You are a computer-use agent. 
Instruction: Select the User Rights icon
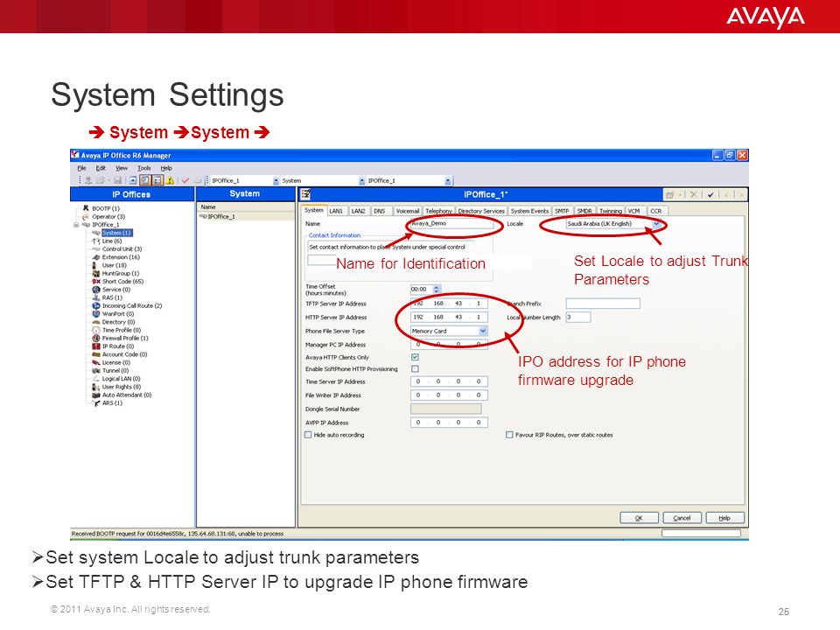coord(96,387)
